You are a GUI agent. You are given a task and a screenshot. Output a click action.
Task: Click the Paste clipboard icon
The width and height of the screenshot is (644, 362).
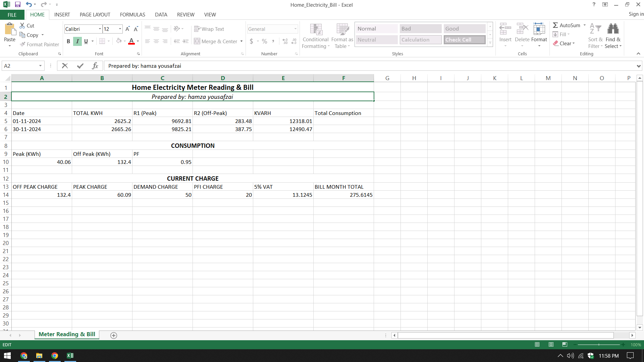pyautogui.click(x=10, y=29)
